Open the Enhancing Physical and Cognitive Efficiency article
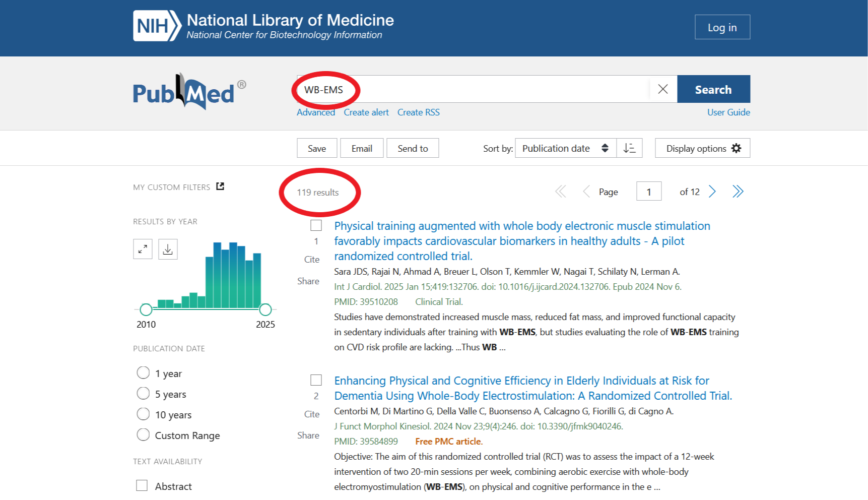The width and height of the screenshot is (868, 500). 533,388
